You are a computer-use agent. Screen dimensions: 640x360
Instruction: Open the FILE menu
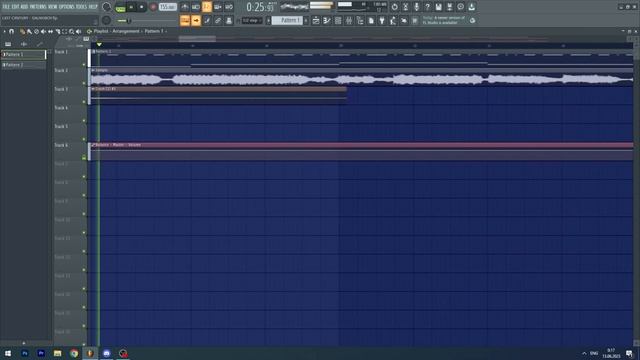pyautogui.click(x=6, y=7)
